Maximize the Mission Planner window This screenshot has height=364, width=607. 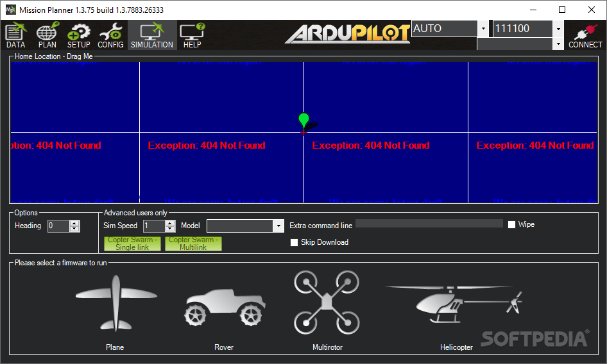point(562,10)
